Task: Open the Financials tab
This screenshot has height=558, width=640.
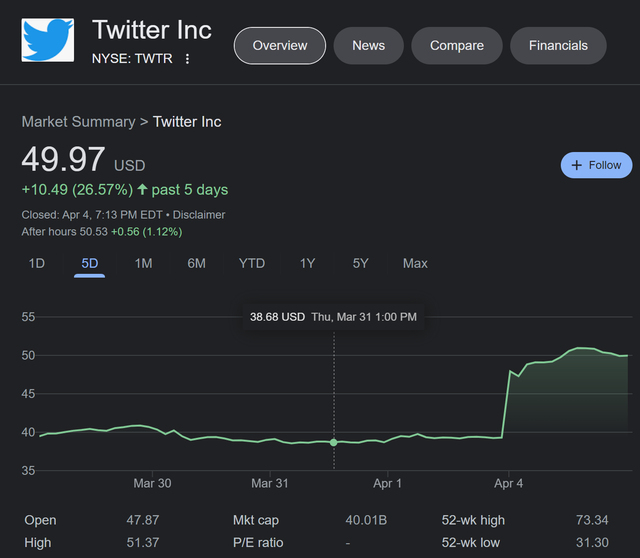Action: pos(558,46)
